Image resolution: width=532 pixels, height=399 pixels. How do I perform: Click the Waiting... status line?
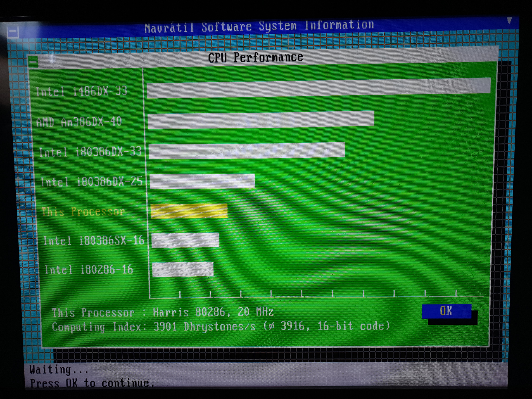[x=59, y=370]
